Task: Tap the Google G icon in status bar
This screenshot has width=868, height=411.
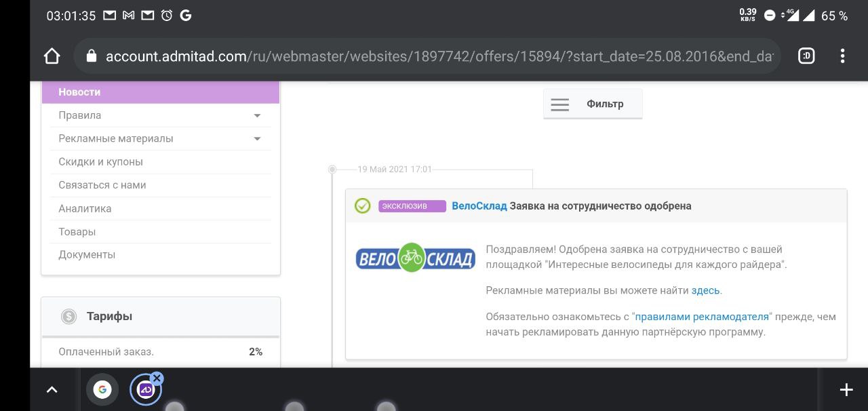Action: (x=186, y=16)
